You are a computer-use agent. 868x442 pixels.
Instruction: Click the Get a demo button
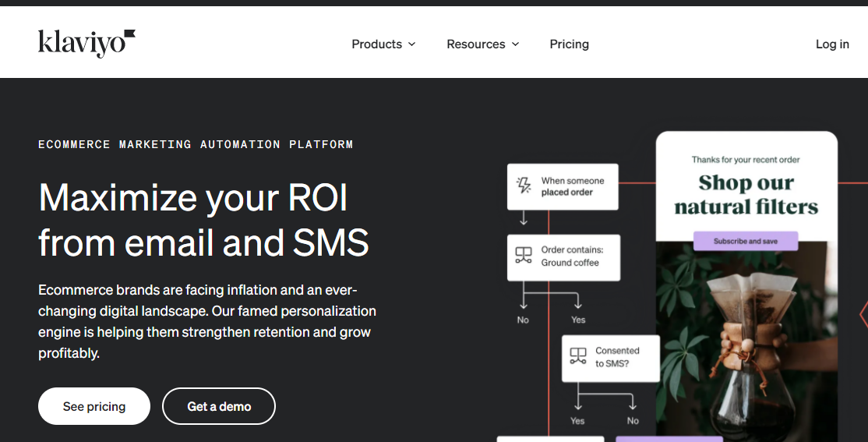219,406
